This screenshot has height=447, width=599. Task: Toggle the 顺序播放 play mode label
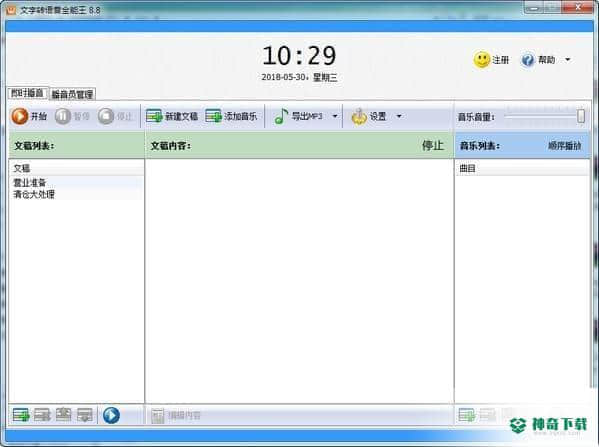pyautogui.click(x=565, y=146)
